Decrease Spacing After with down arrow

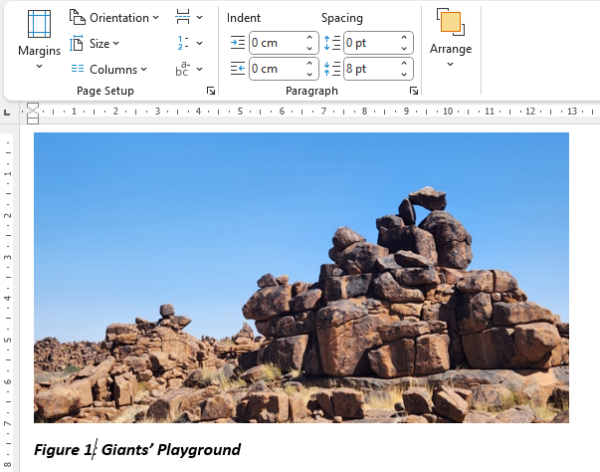pos(404,74)
